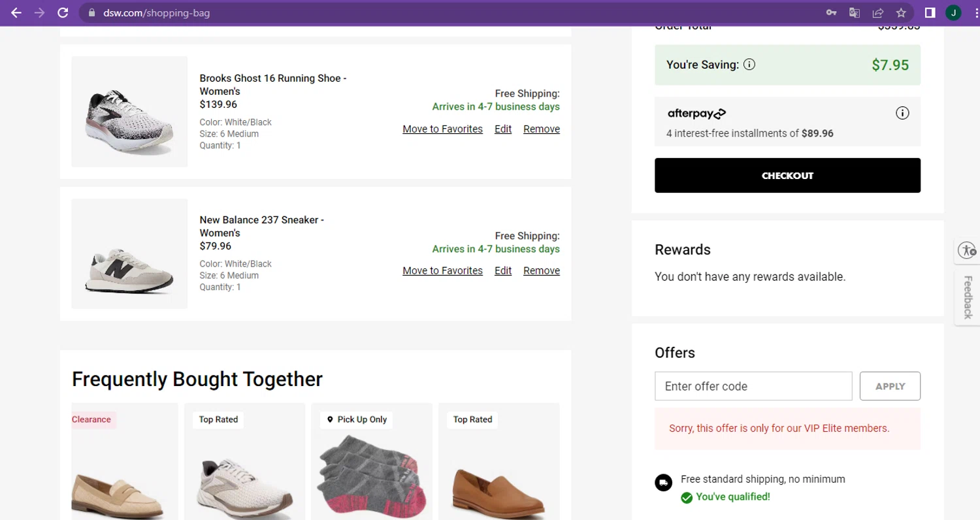Remove New Balance 237 from the bag
This screenshot has height=520, width=980.
point(542,270)
